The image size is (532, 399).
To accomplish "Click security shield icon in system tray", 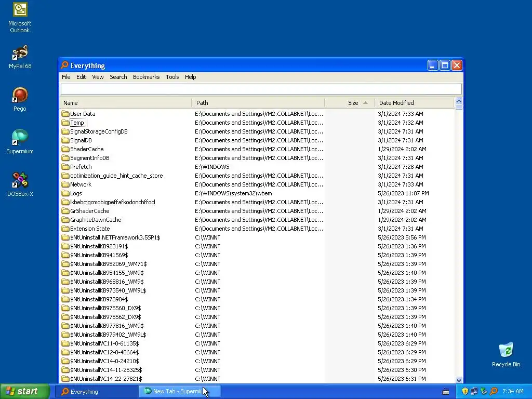I will (465, 391).
